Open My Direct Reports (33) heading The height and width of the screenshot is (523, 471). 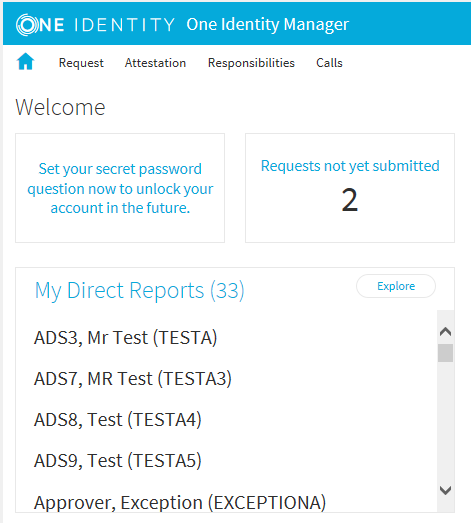click(140, 291)
